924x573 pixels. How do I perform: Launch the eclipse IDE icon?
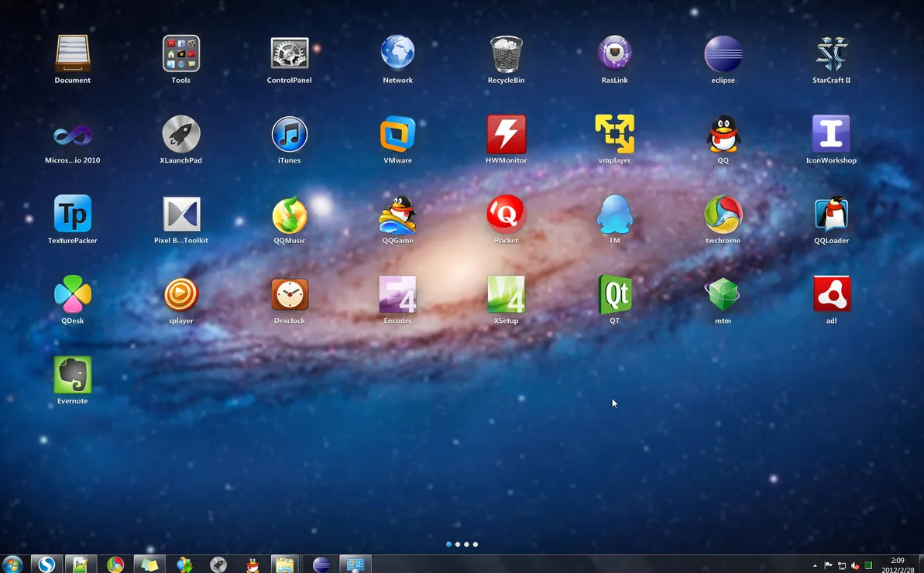(723, 53)
